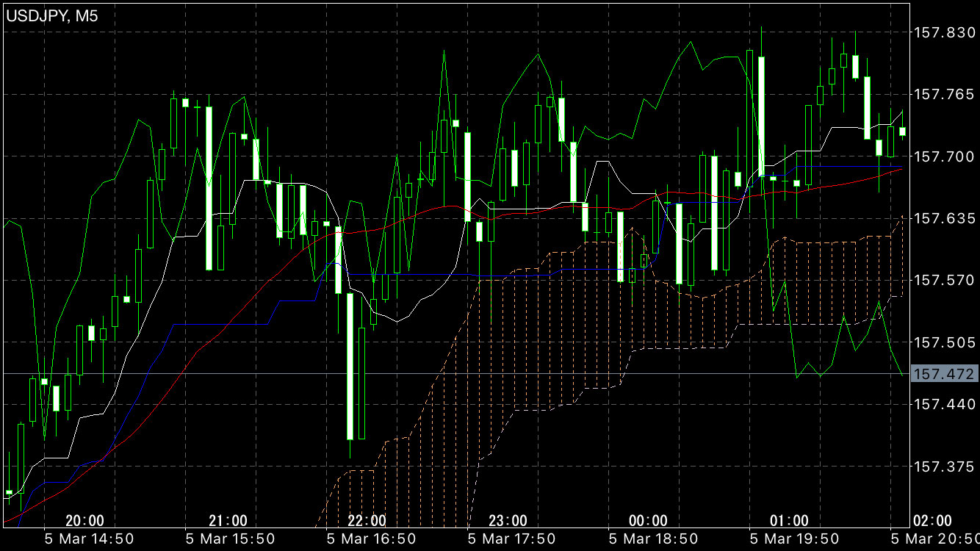Click the 157.700 price scale label
Image resolution: width=980 pixels, height=551 pixels.
[x=943, y=156]
